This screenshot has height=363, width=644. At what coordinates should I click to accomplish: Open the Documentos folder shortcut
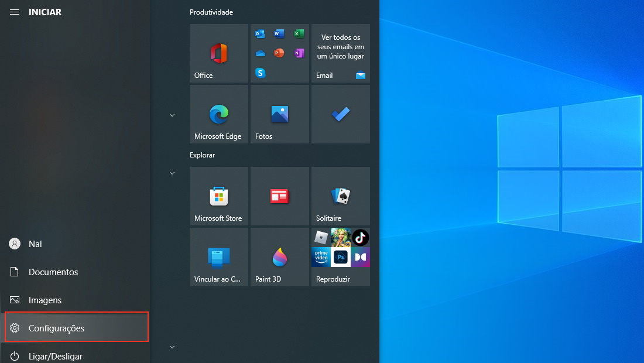(76, 272)
